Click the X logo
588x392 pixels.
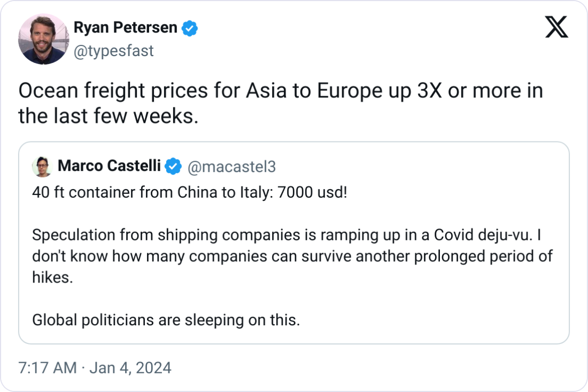pos(556,27)
